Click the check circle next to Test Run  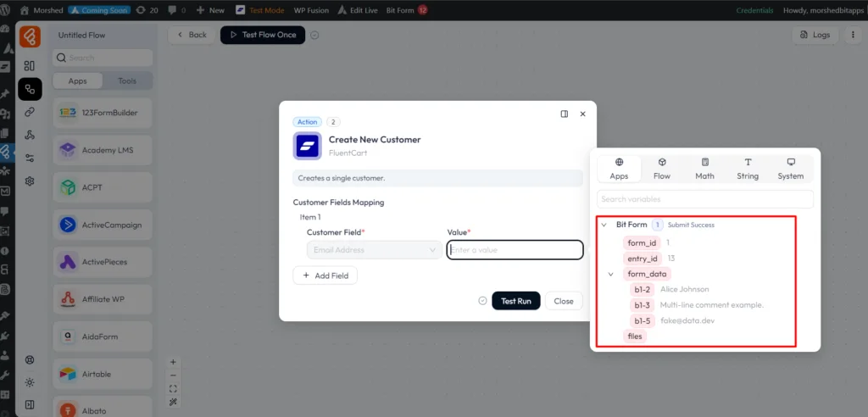[x=482, y=301]
